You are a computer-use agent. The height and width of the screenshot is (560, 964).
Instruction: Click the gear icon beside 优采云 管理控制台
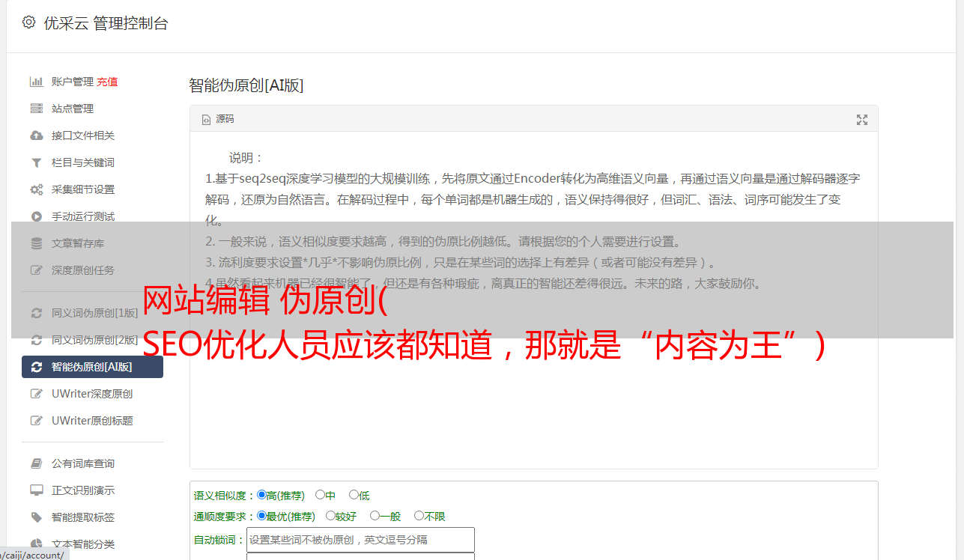pos(28,22)
